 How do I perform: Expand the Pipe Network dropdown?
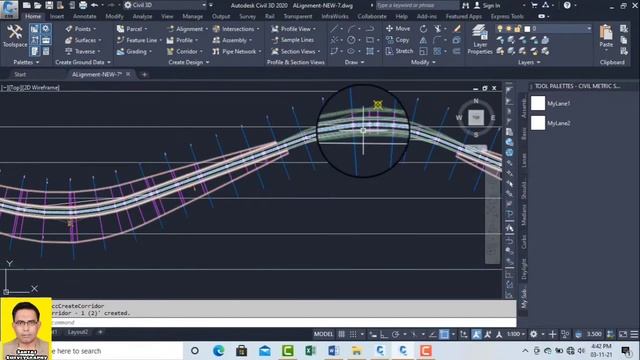(x=260, y=51)
